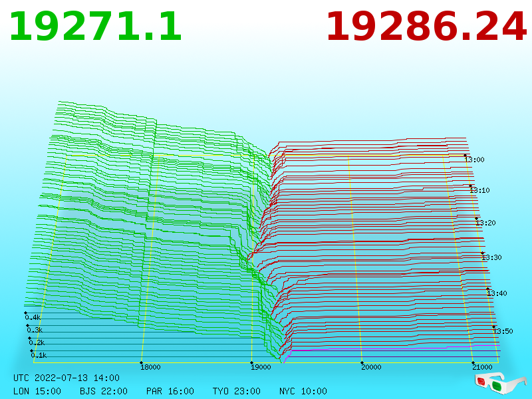Click the 0.2k depth axis label
The height and width of the screenshot is (399, 532).
coord(37,342)
